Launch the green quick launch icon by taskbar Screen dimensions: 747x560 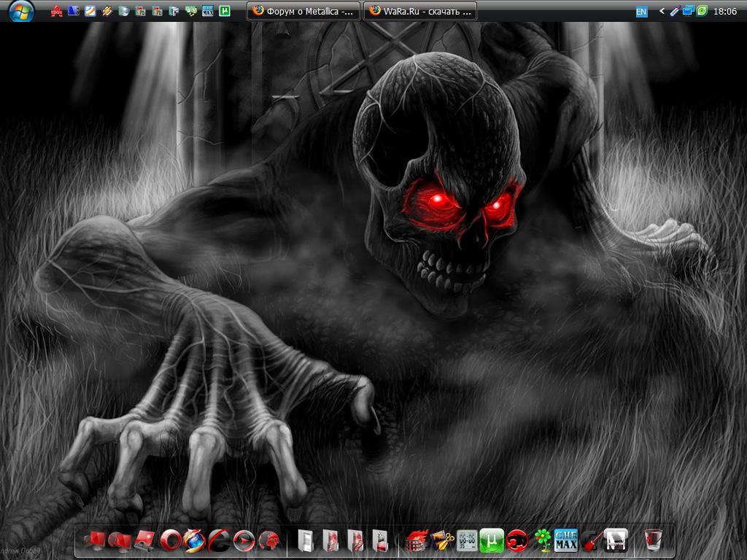(225, 12)
